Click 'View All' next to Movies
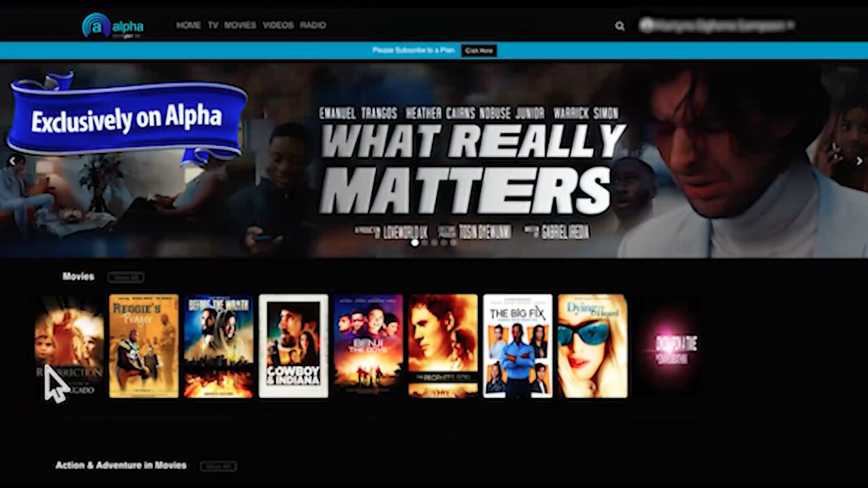 (x=126, y=277)
